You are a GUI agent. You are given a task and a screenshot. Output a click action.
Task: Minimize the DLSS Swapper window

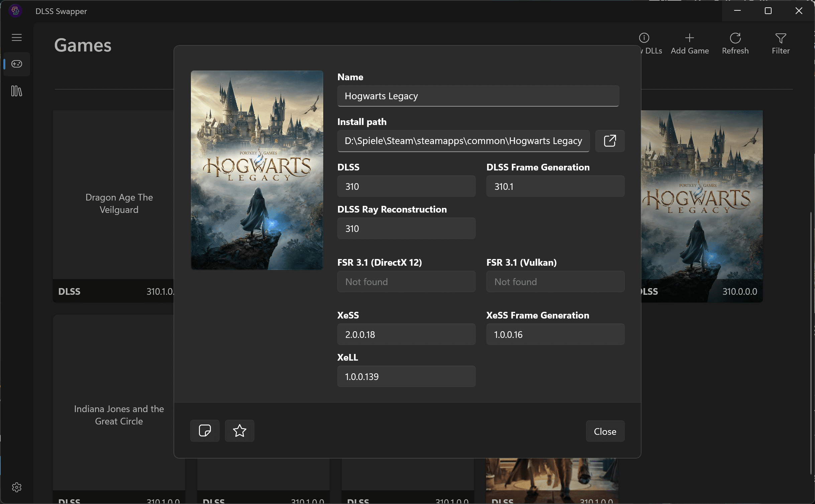(x=737, y=11)
